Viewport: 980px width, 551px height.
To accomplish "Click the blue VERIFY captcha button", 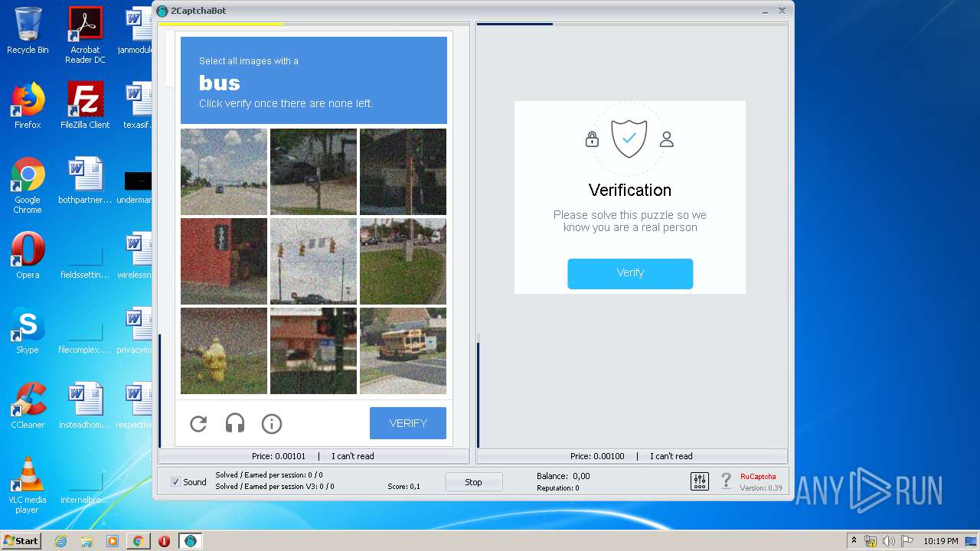I will (x=408, y=423).
